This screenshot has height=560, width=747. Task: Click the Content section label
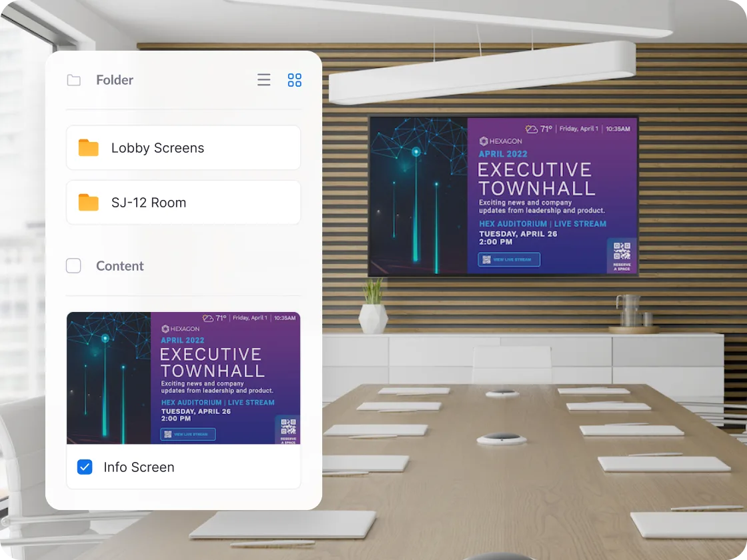pyautogui.click(x=120, y=266)
